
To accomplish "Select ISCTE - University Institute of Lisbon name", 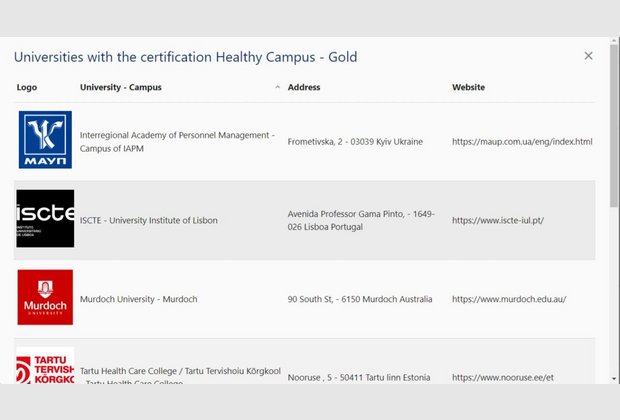I will (x=148, y=220).
